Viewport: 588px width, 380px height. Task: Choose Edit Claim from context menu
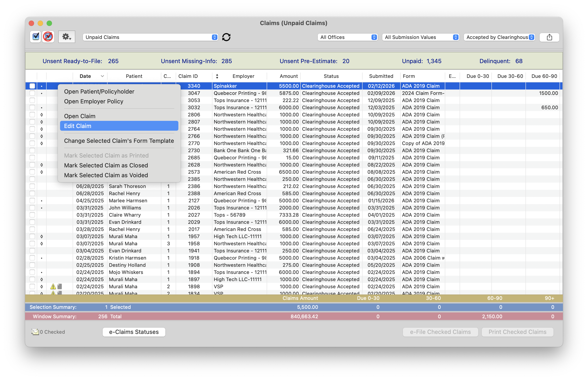tap(119, 126)
